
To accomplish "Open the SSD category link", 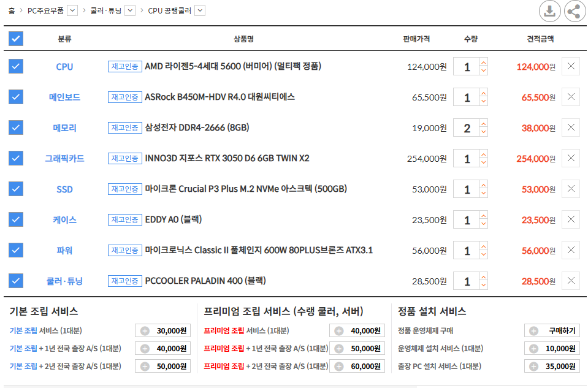I will (x=64, y=189).
